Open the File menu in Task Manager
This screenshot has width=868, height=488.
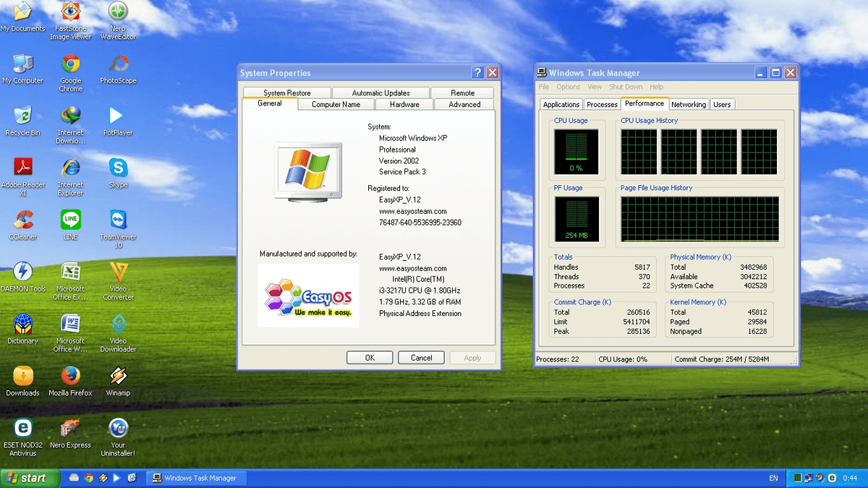tap(544, 87)
